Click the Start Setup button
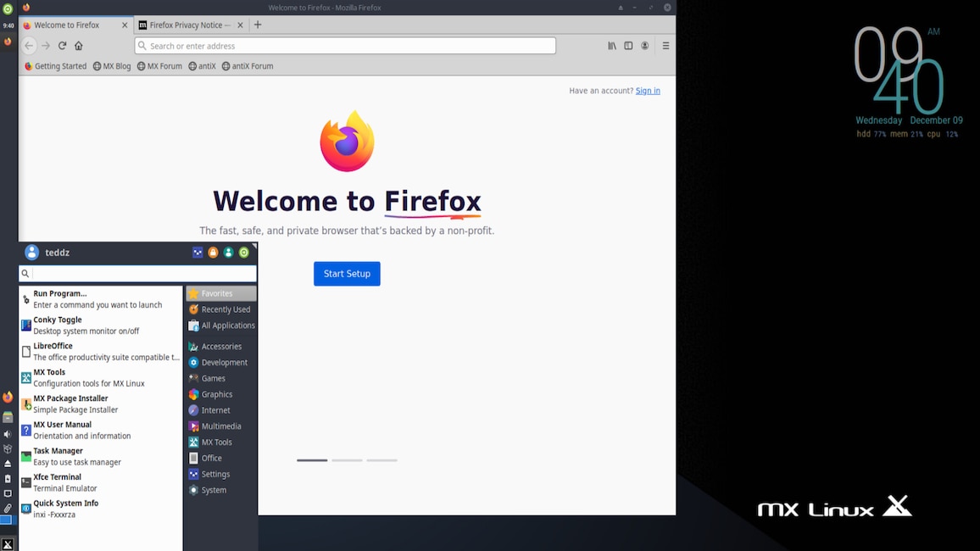Image resolution: width=980 pixels, height=551 pixels. (347, 273)
